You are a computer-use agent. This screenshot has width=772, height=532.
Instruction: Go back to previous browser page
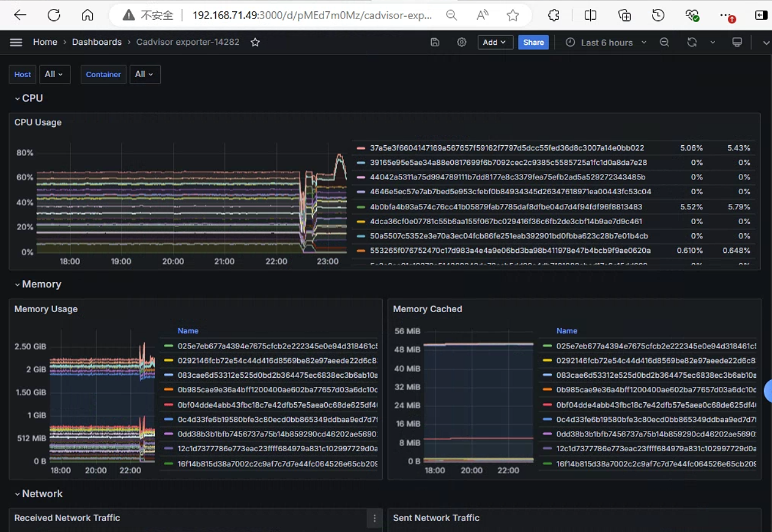20,16
